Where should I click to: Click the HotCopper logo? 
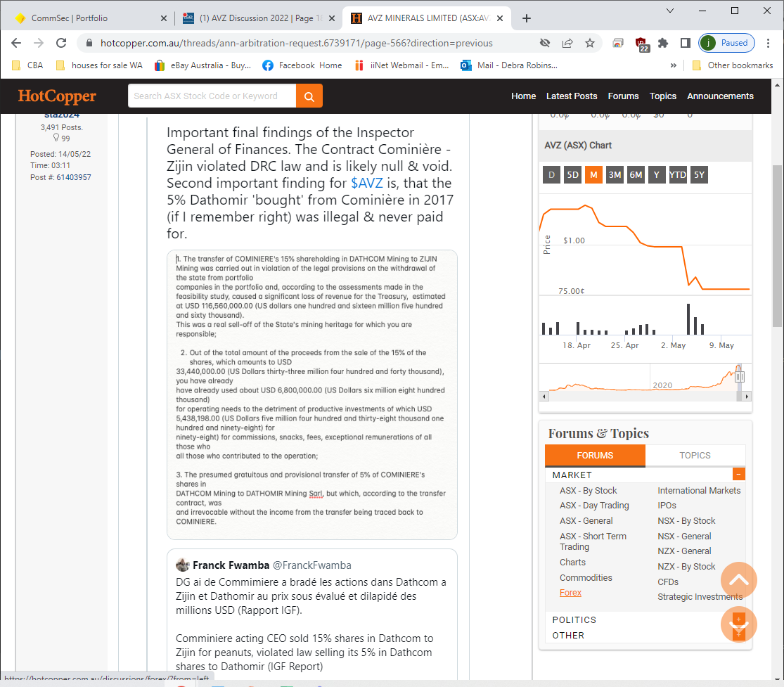57,96
